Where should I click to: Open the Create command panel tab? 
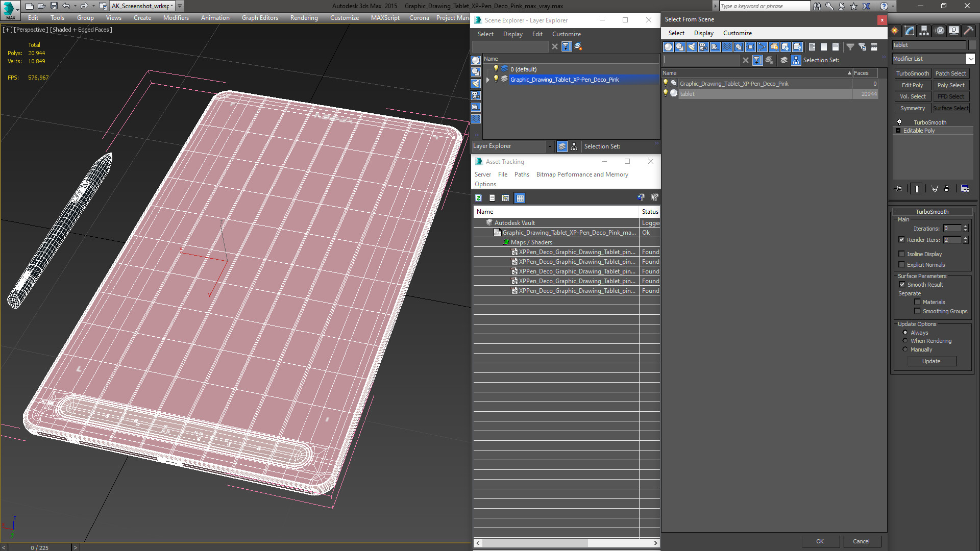coord(895,31)
